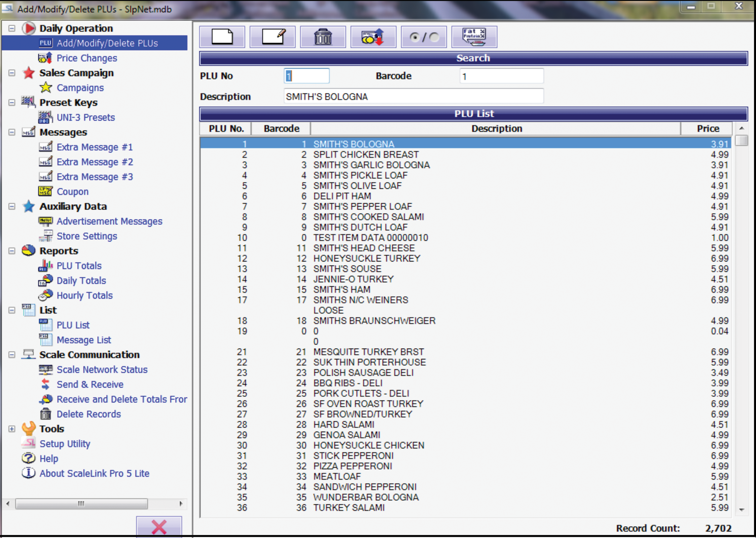Toggle the radio option toolbar button
Viewport: 756px width, 538px height.
424,37
